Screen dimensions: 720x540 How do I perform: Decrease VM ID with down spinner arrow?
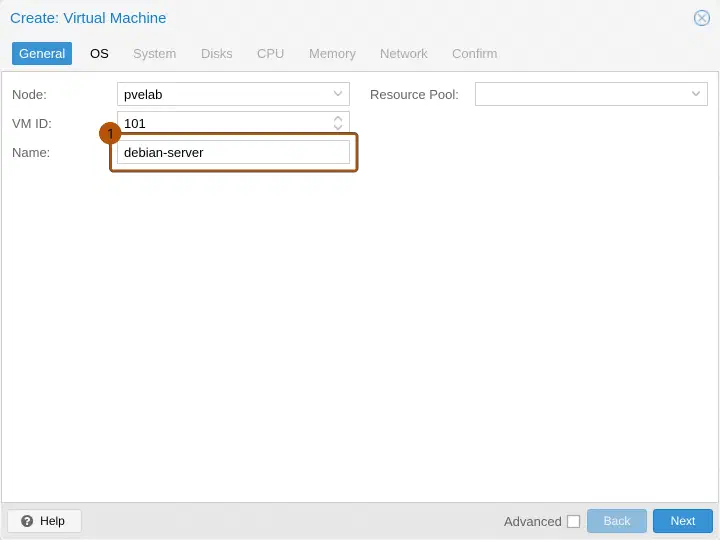tap(338, 127)
